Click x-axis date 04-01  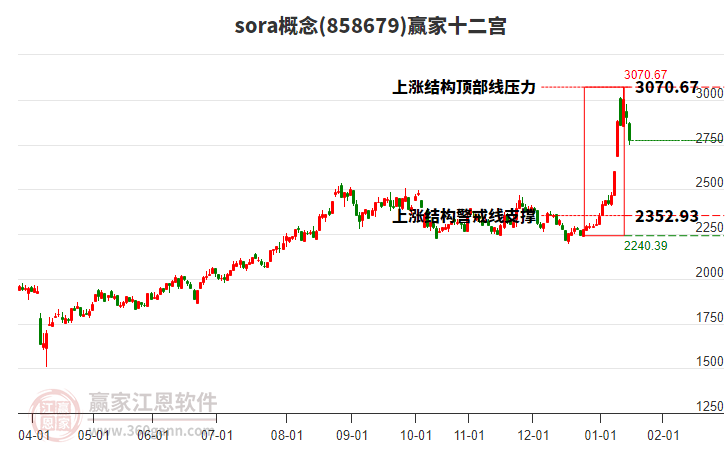click(x=34, y=436)
